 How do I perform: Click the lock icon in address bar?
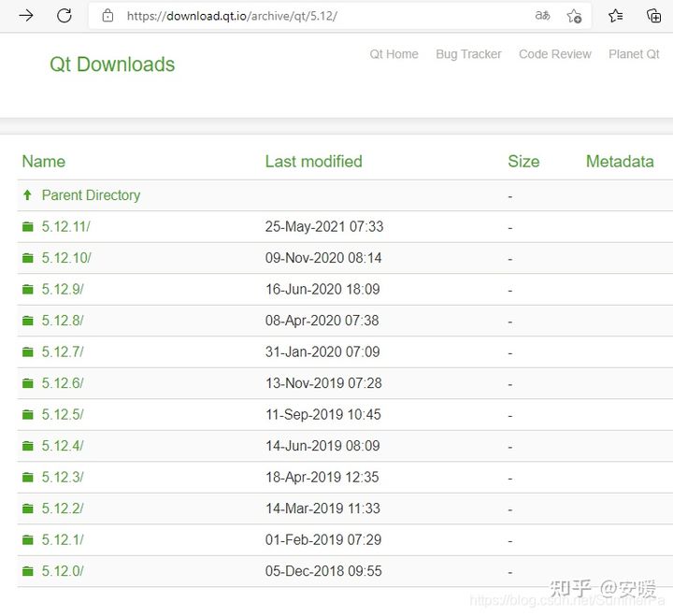click(107, 16)
